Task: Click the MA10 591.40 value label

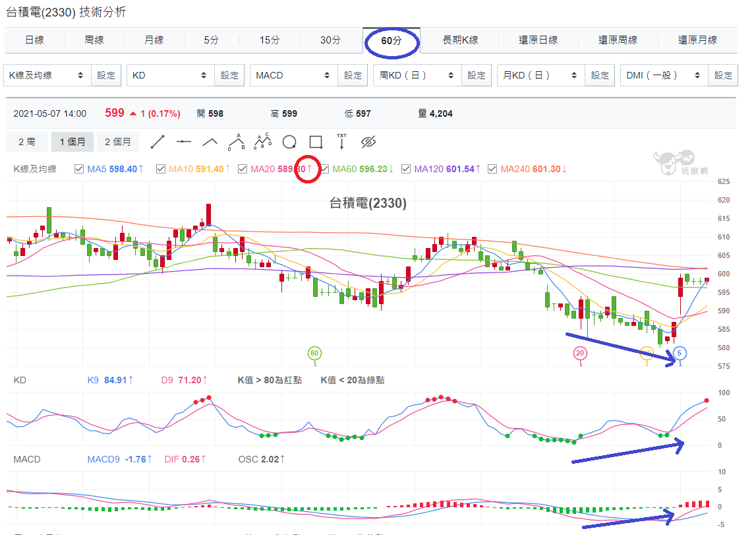Action: pos(199,169)
